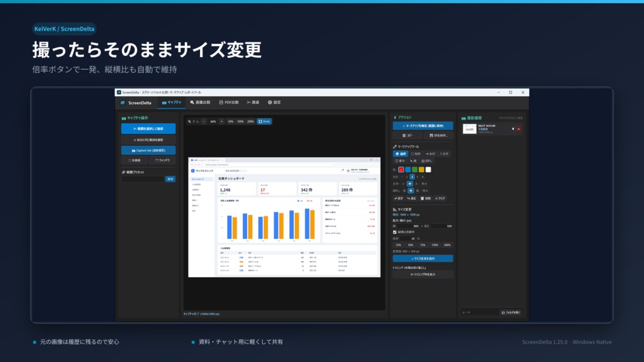Open the history thumbnail from 14:51

coord(469,129)
